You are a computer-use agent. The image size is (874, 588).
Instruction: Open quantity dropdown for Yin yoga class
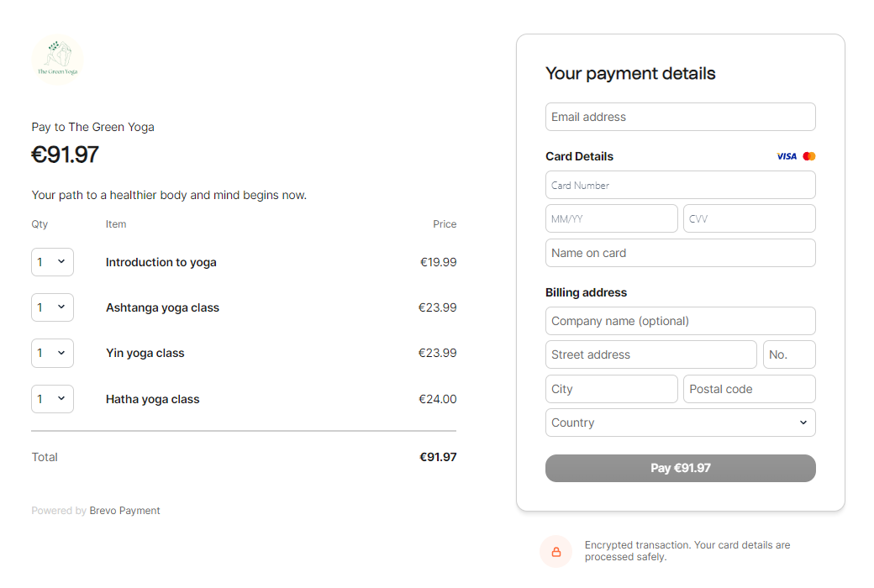click(x=52, y=353)
